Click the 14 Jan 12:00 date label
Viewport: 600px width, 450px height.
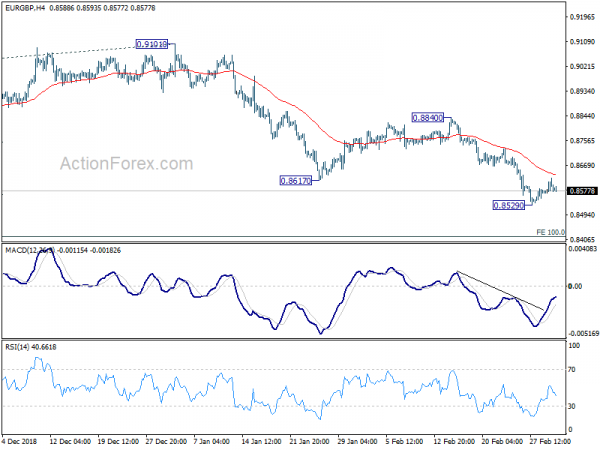(x=262, y=441)
